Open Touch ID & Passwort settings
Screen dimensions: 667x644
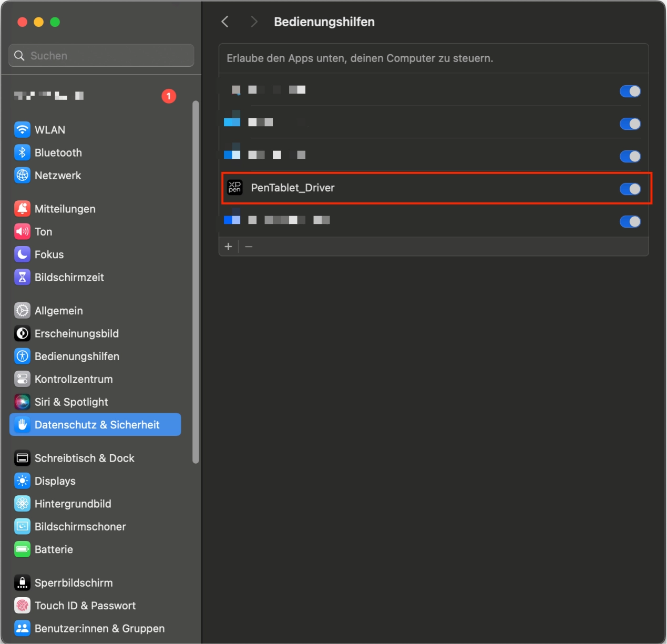tap(85, 606)
